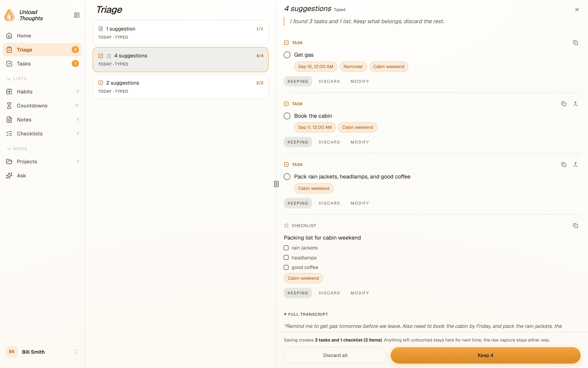This screenshot has height=368, width=588.
Task: Modify the Book the cabin task
Action: [x=360, y=142]
